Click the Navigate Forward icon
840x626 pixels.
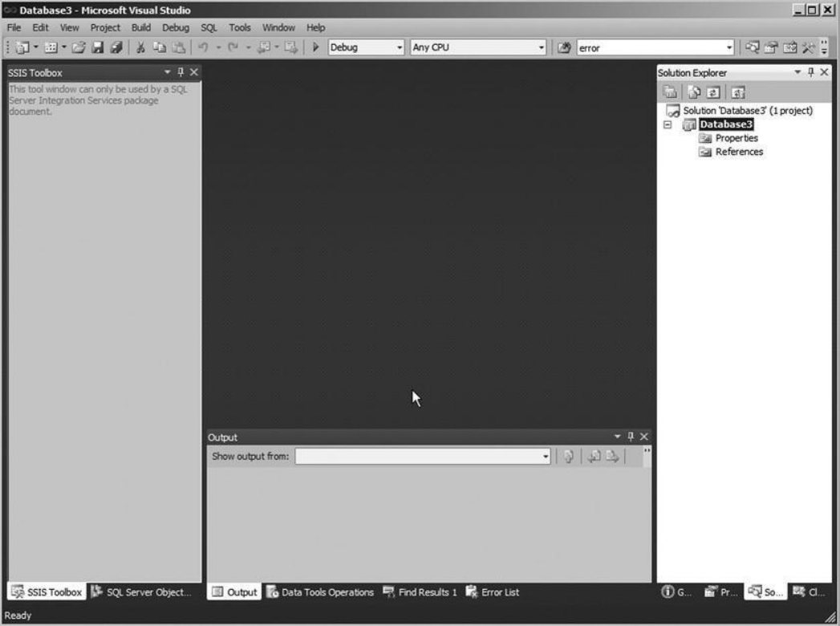[291, 47]
